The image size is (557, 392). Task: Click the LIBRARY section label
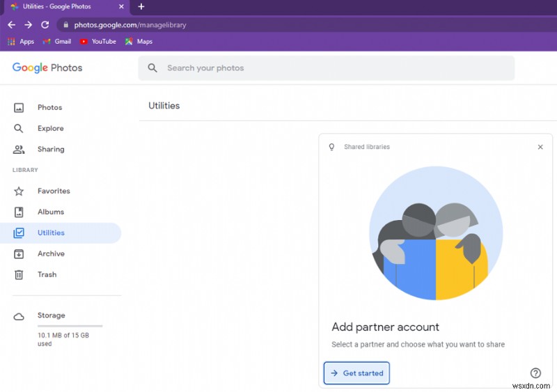click(25, 170)
